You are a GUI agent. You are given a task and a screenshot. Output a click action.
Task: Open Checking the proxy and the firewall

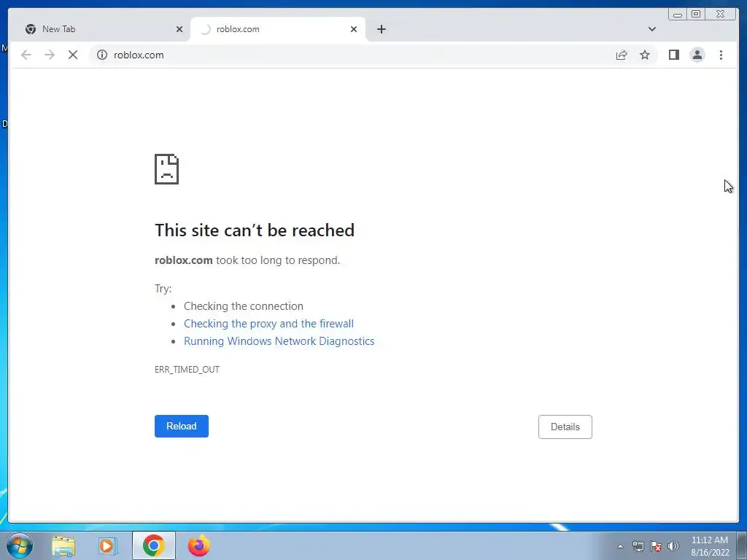[x=268, y=324]
